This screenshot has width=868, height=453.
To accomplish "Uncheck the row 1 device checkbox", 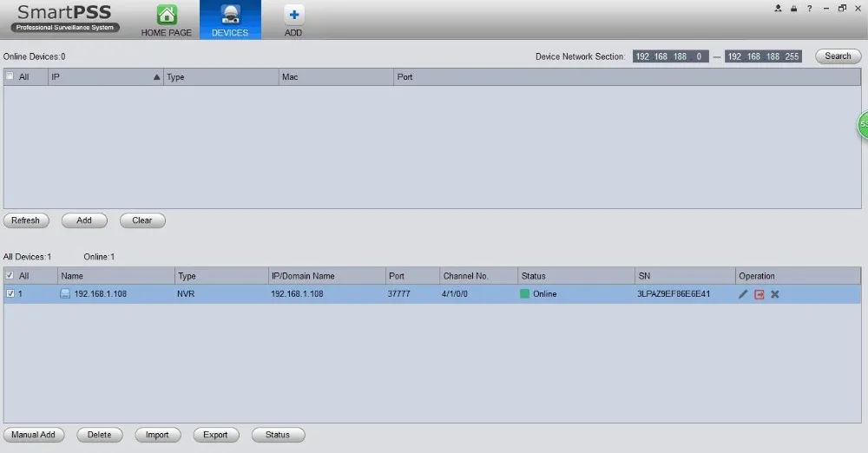I will click(x=10, y=293).
